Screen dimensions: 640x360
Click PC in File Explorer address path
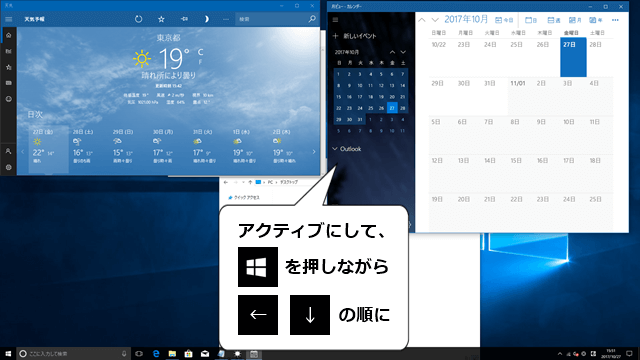pyautogui.click(x=270, y=182)
